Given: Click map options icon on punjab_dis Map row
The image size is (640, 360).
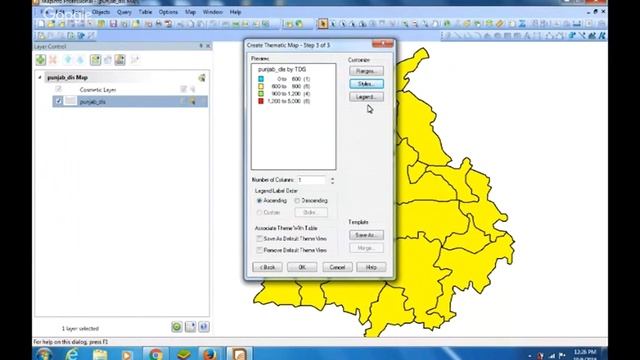Looking at the screenshot, I should click(x=202, y=78).
